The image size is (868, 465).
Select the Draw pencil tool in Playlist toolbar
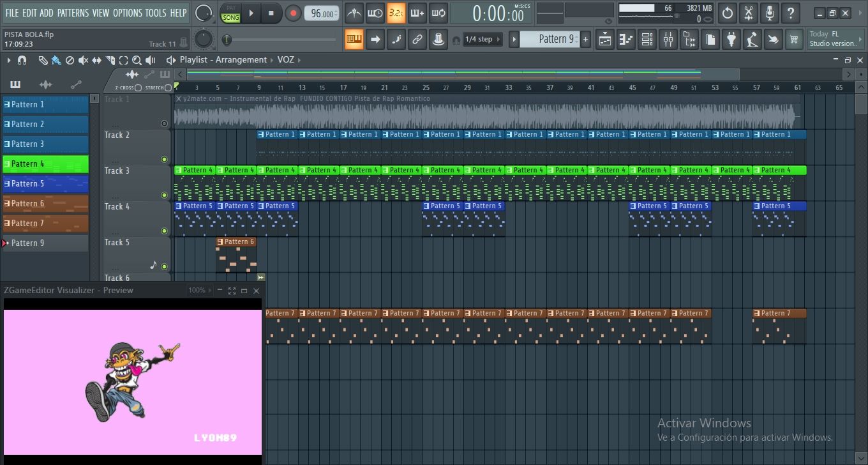tap(43, 60)
